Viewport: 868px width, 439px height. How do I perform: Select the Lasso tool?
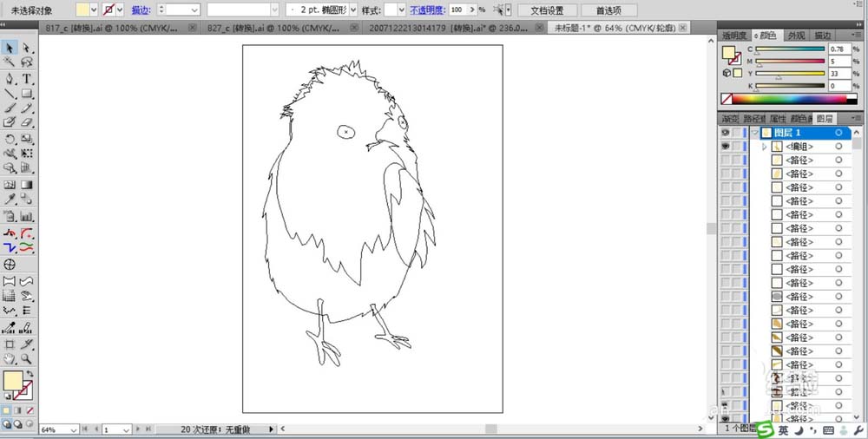coord(27,62)
